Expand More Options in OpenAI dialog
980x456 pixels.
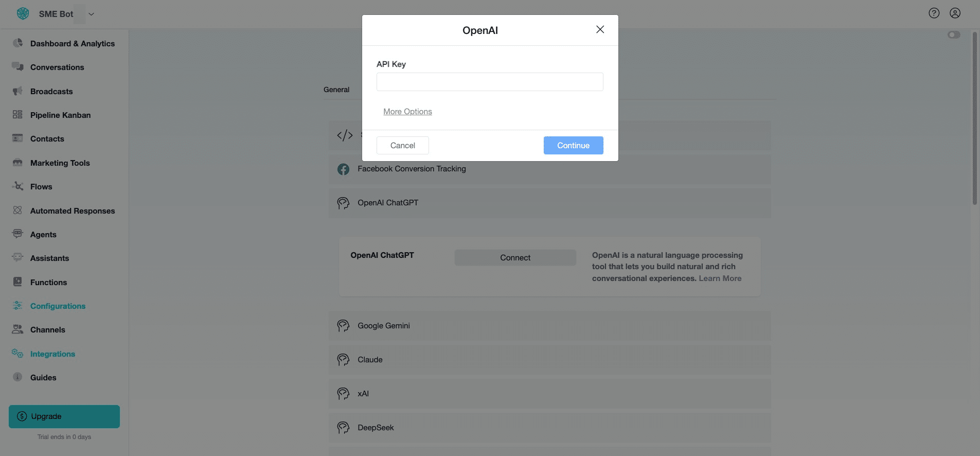tap(407, 112)
